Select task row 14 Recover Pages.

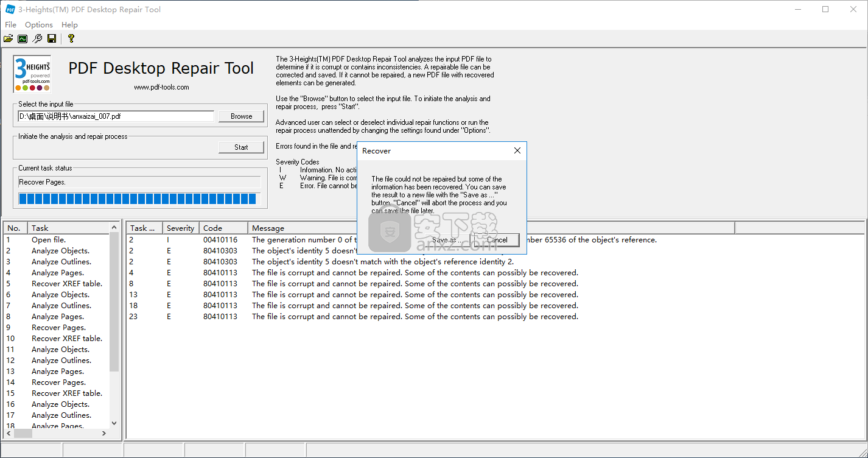pos(57,382)
